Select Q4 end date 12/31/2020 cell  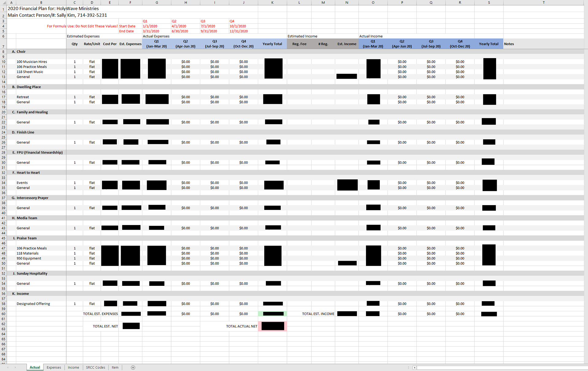click(x=239, y=31)
